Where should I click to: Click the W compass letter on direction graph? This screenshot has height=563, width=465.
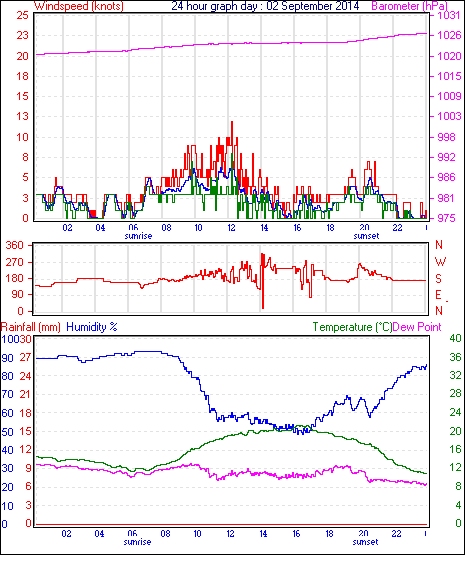pos(440,262)
